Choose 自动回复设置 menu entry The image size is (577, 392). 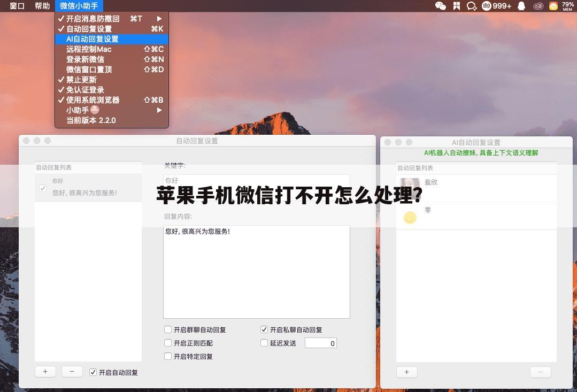coord(112,29)
